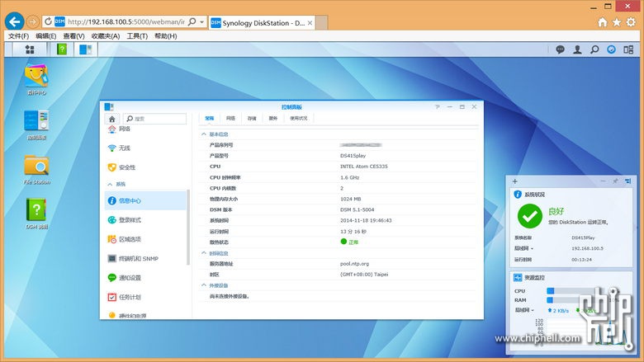Open 控制面板 Control Panel desktop icon
The image size is (644, 362).
(36, 125)
